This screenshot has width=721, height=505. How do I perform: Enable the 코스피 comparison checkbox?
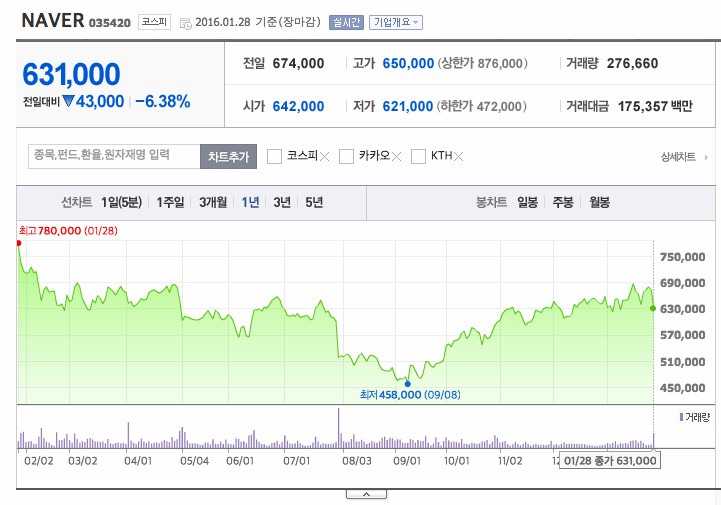pos(274,156)
